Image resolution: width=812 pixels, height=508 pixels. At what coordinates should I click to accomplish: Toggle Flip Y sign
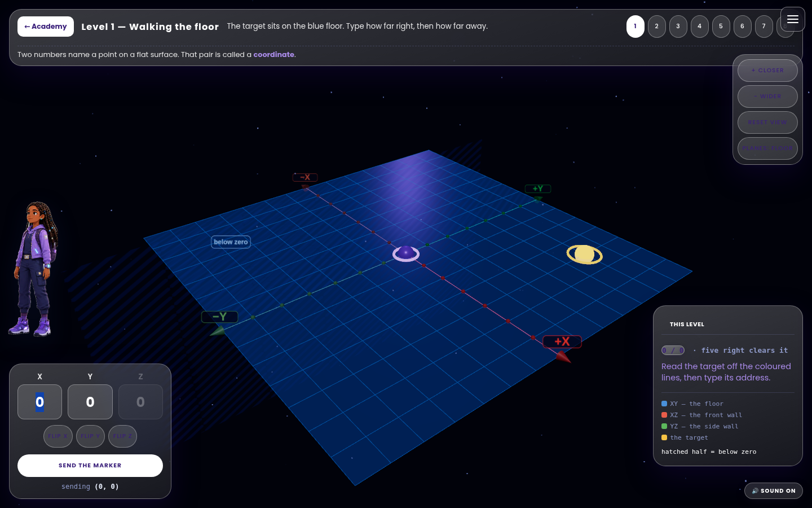coord(90,436)
